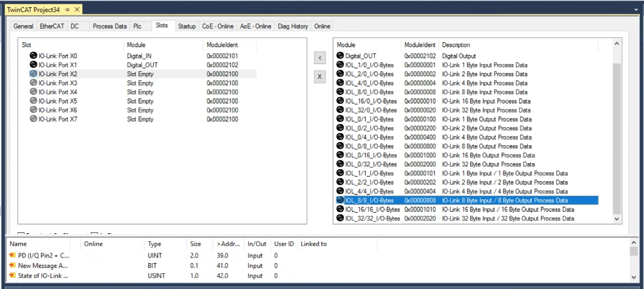
Task: Click the IOL_1/0_I/O-Bytes module icon
Action: 340,65
